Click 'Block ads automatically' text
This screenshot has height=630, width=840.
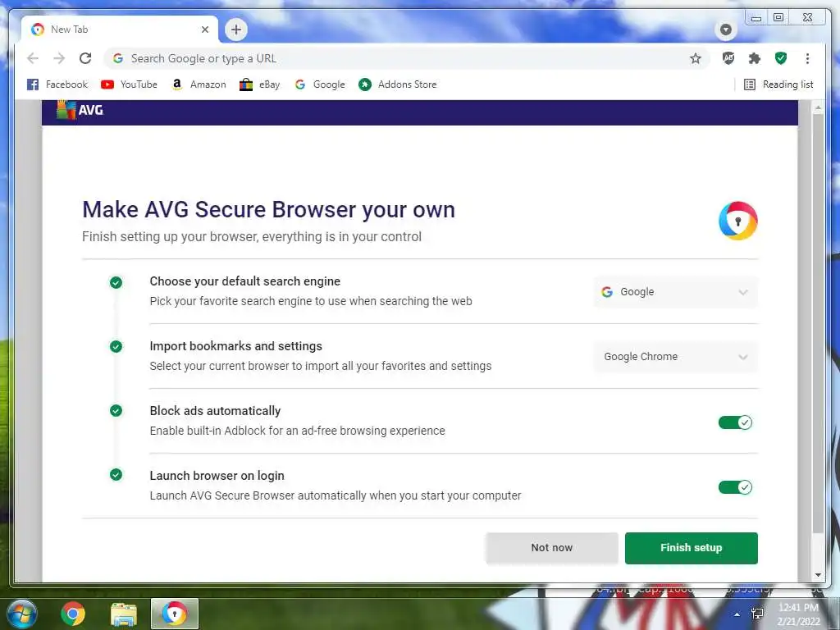click(x=215, y=411)
